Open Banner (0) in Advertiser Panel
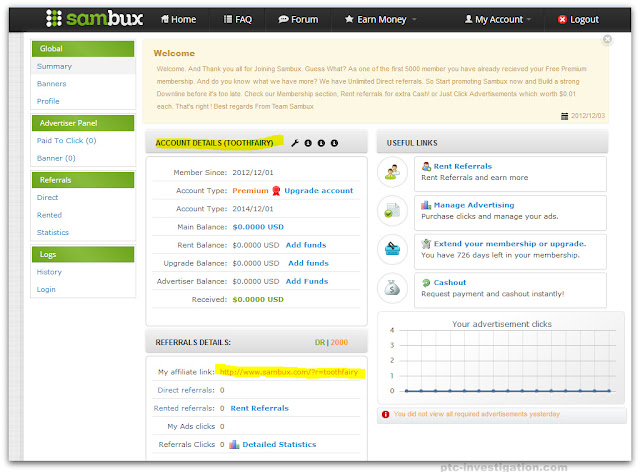 pyautogui.click(x=56, y=158)
